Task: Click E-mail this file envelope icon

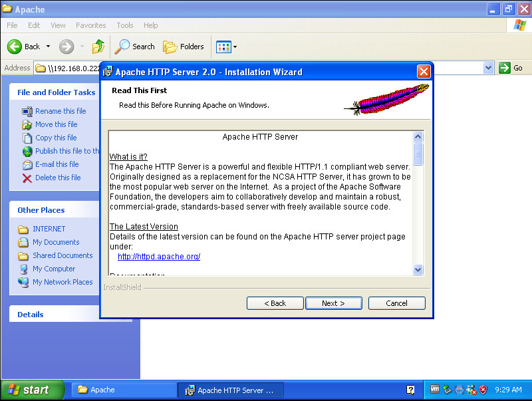Action: [27, 164]
